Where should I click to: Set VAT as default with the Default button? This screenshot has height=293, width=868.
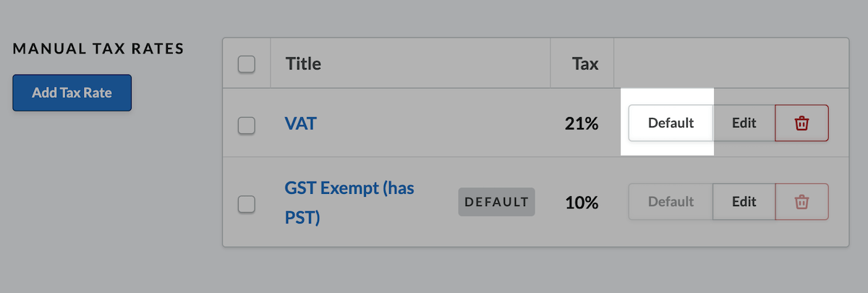pos(671,123)
